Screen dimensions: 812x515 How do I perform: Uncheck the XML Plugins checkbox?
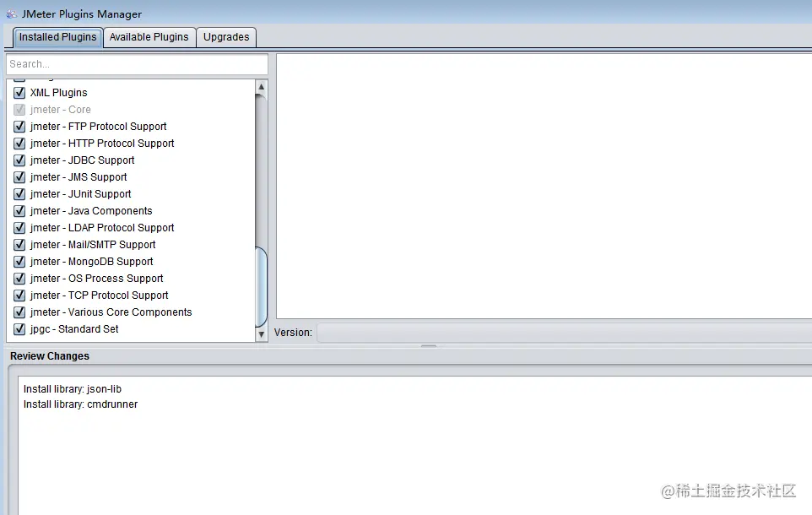(19, 93)
